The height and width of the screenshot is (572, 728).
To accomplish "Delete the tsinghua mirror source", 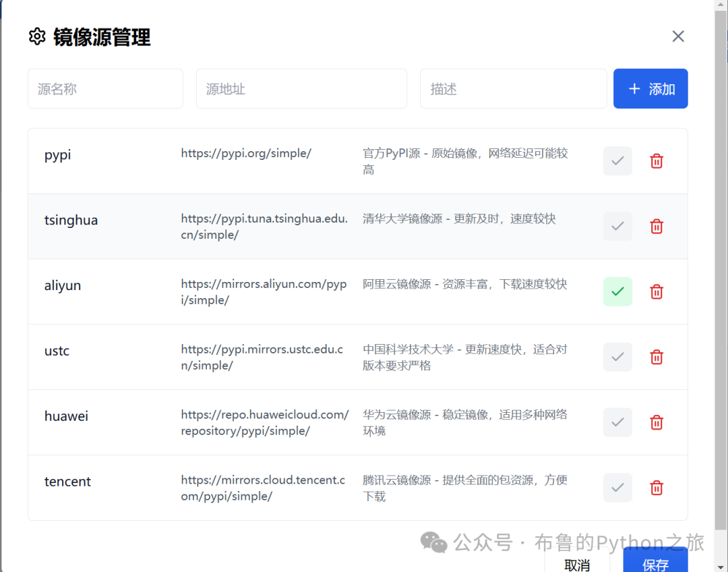I will point(657,226).
